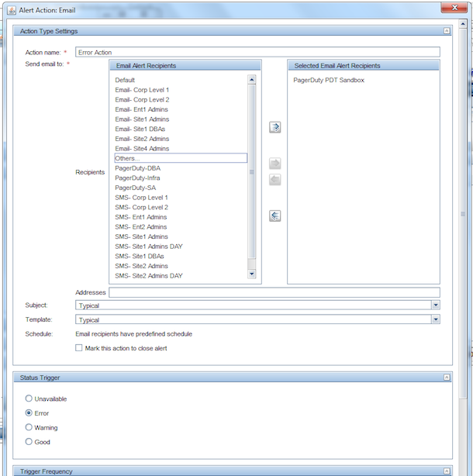Select the Warning status radio button
This screenshot has height=476, width=473.
click(29, 427)
